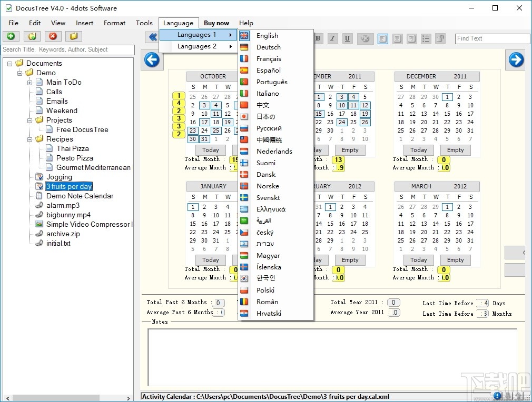The image size is (532, 402).
Task: Pick the Japanese flag icon
Action: tap(244, 117)
